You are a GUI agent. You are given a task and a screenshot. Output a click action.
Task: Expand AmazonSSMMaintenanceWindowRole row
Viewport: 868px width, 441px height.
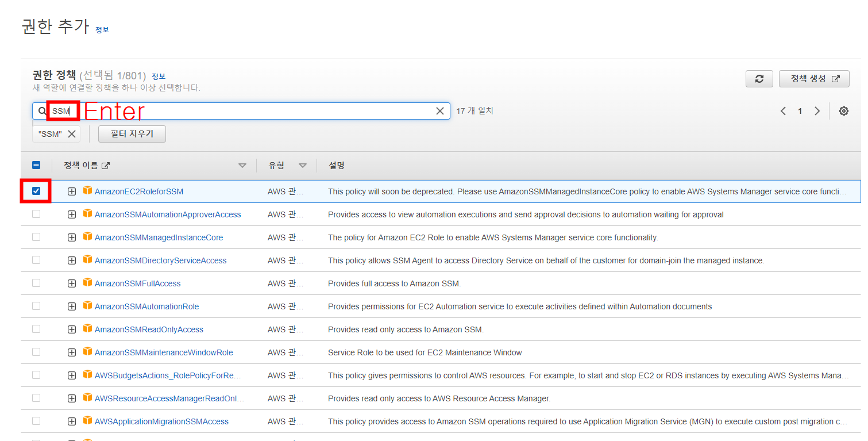(72, 352)
